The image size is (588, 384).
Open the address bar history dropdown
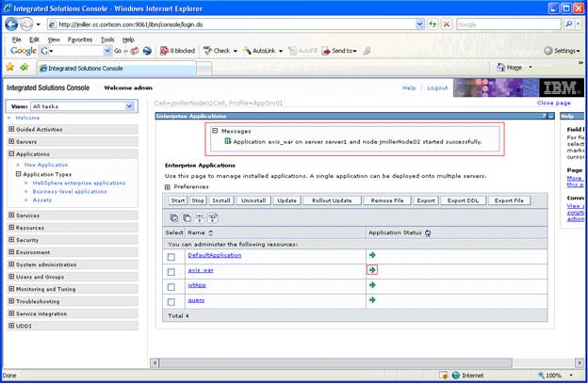[x=419, y=24]
